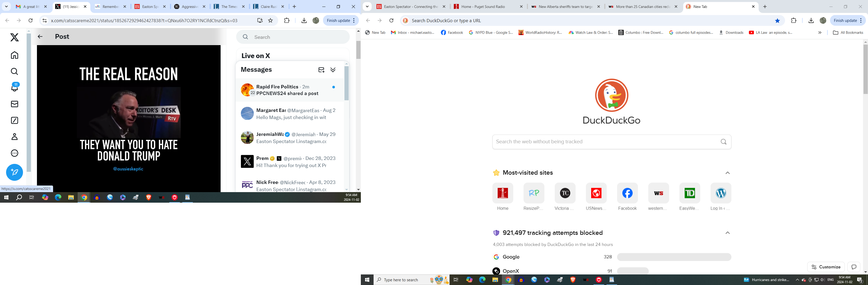Click Customize button on new tab page
868x285 pixels.
825,267
